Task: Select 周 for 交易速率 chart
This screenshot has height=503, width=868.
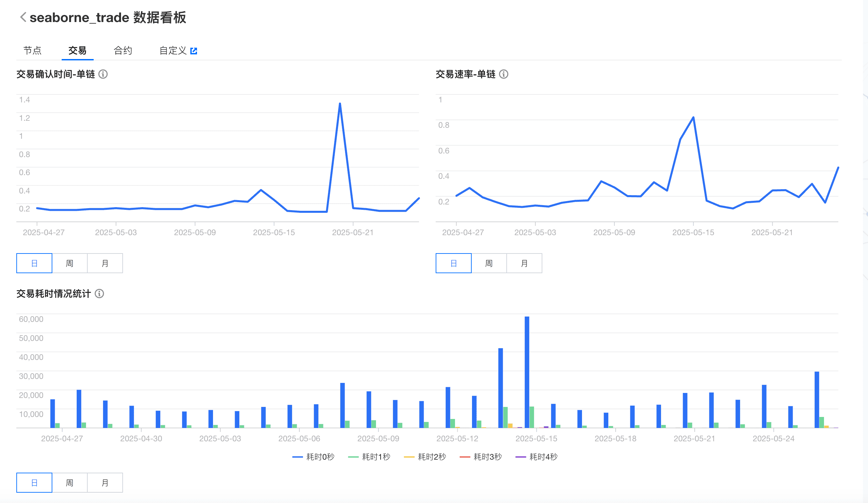Action: [489, 264]
